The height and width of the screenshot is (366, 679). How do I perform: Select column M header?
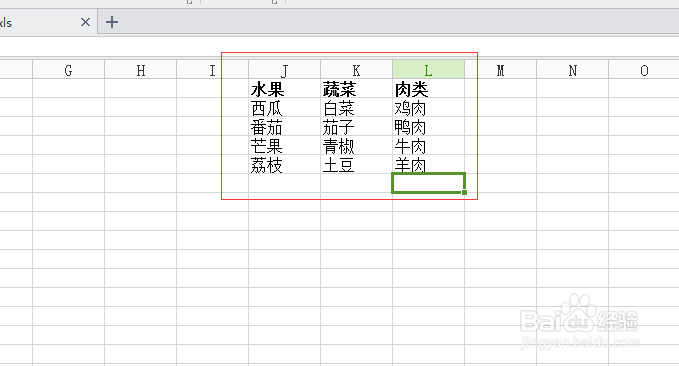pos(500,70)
